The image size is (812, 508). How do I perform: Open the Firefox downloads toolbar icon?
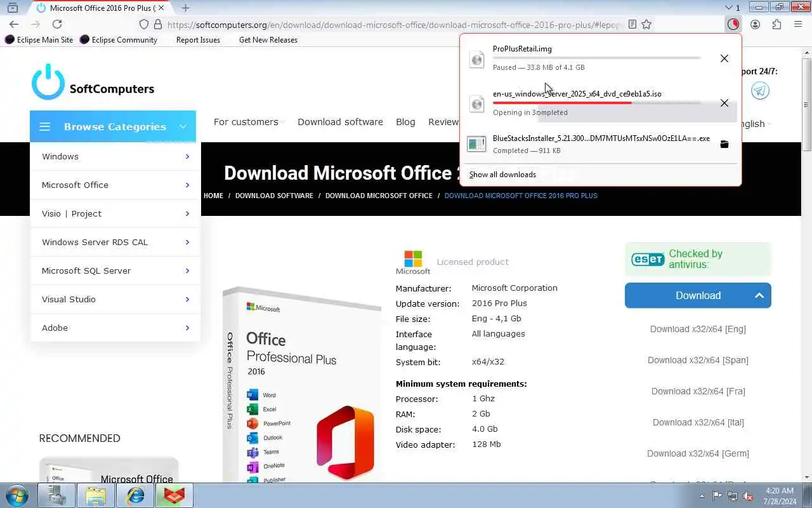coord(733,24)
